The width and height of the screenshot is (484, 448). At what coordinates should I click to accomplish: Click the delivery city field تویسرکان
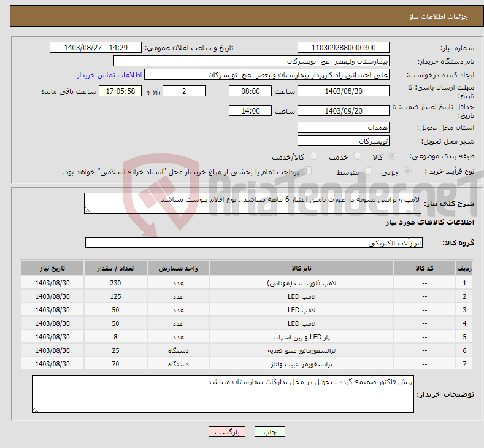pos(344,141)
